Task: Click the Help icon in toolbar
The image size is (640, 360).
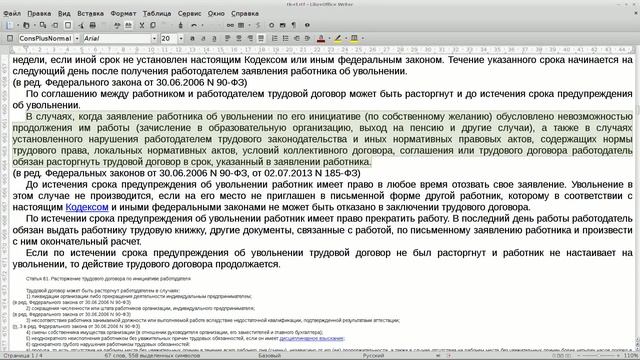Action: (x=307, y=25)
